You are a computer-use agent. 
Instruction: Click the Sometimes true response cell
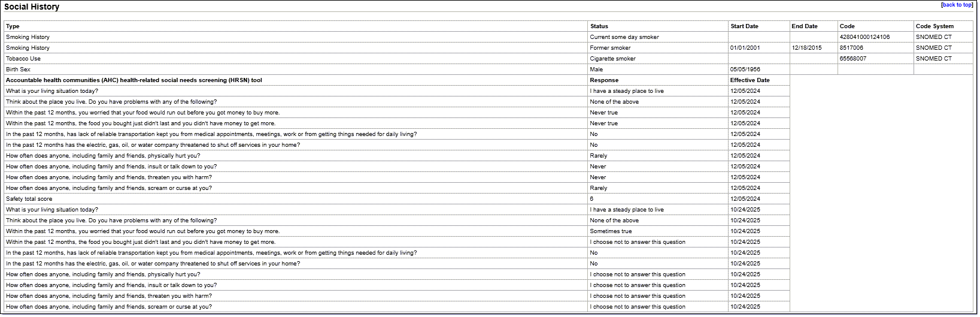click(x=611, y=231)
